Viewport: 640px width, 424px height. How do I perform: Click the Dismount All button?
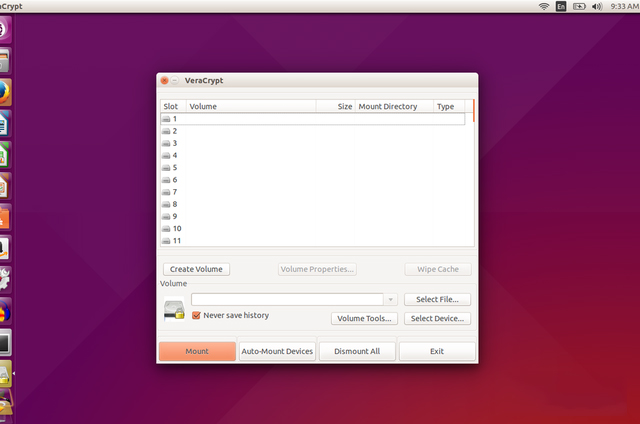(357, 351)
